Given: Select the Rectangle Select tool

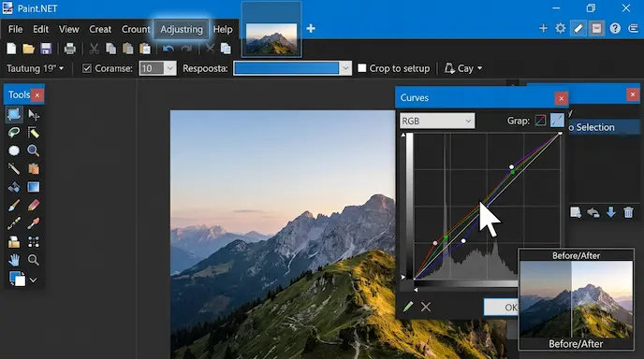Looking at the screenshot, I should [x=14, y=114].
